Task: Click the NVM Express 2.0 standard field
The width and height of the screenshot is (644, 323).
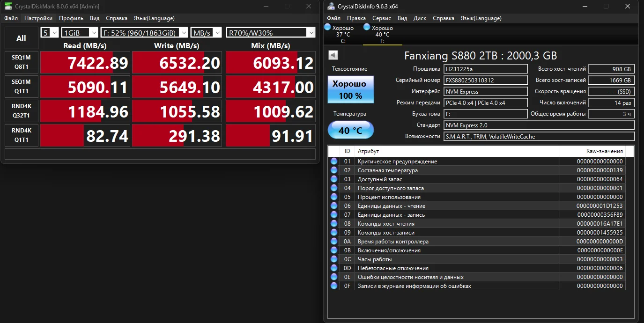Action: (539, 125)
